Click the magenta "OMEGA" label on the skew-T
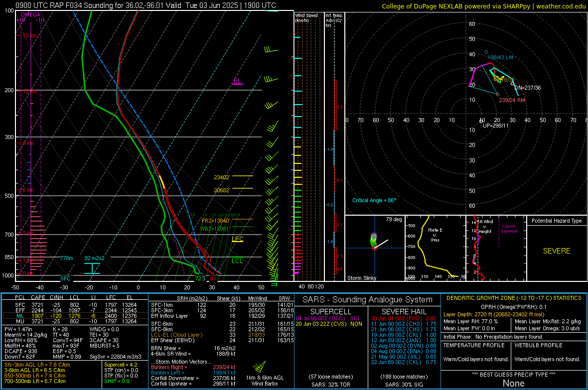Screen dimensions: 588x390 30,14
